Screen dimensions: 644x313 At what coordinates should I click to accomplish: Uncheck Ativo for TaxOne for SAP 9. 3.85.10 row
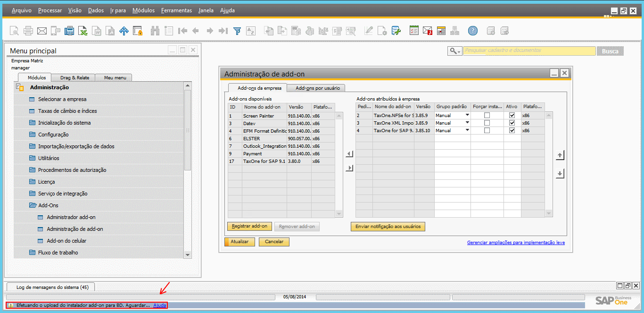[x=512, y=131]
